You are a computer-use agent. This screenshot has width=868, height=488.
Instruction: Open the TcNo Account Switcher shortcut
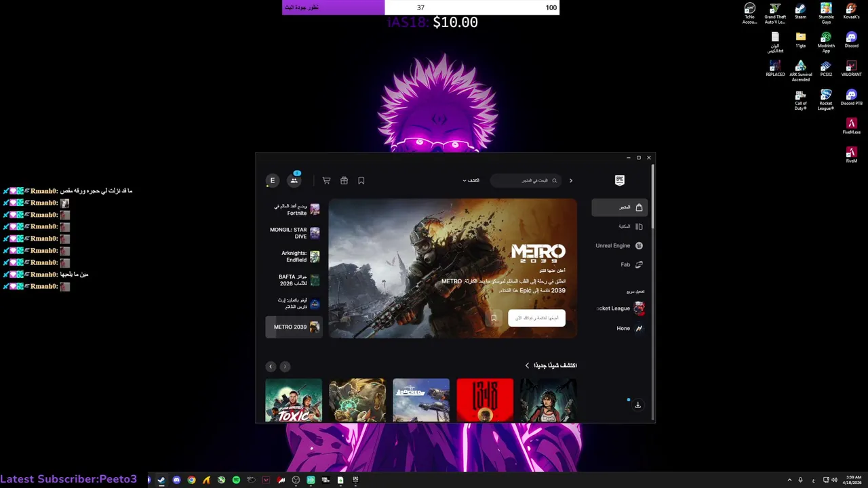(x=749, y=14)
